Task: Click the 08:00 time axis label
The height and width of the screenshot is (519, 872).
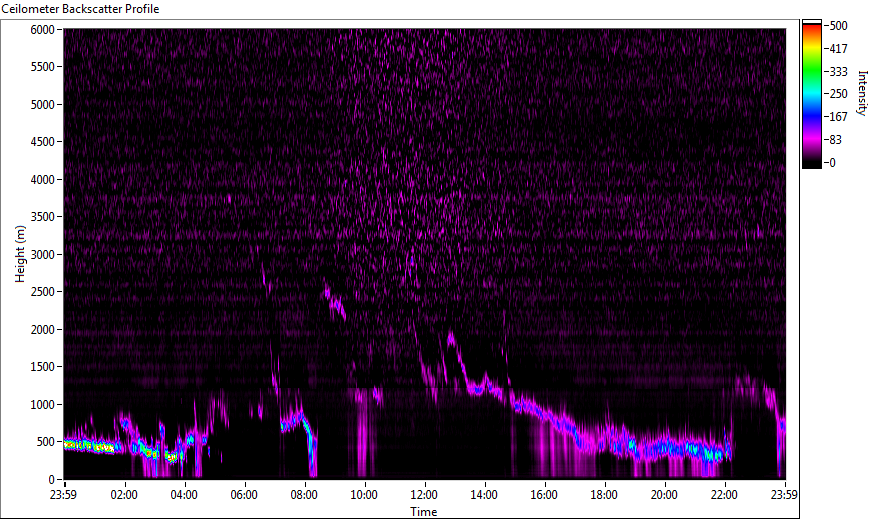Action: (304, 495)
